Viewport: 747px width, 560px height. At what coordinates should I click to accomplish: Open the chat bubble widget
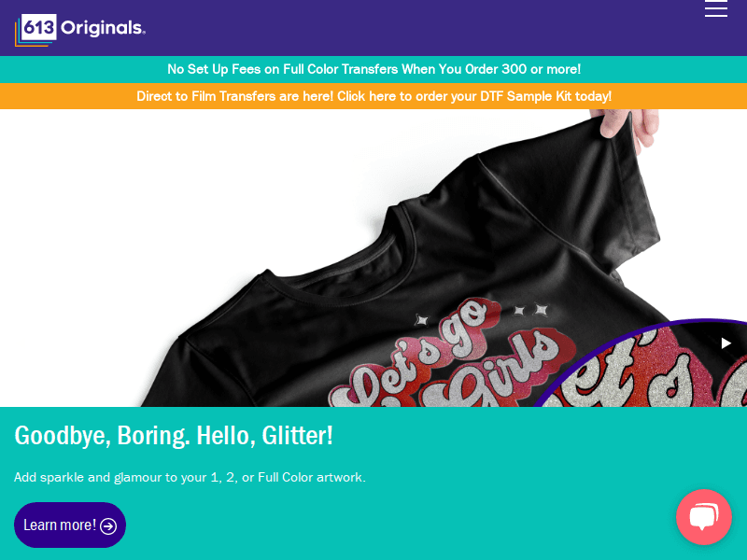coord(704,517)
